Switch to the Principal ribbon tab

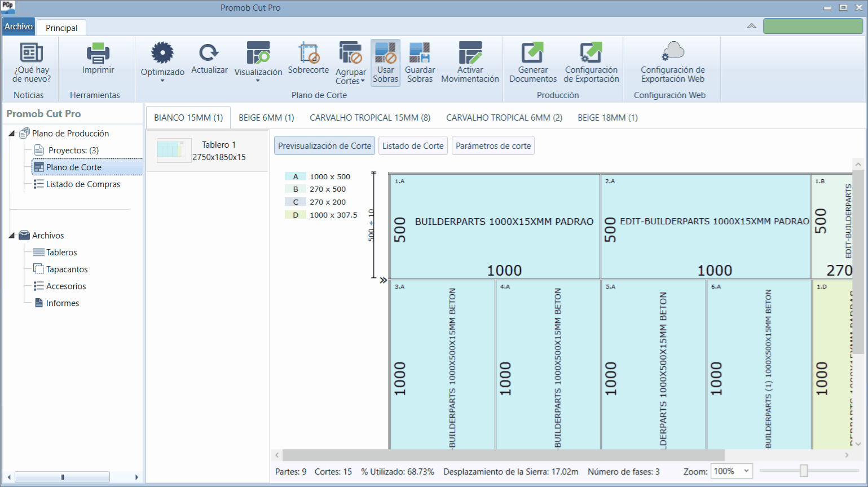point(61,28)
